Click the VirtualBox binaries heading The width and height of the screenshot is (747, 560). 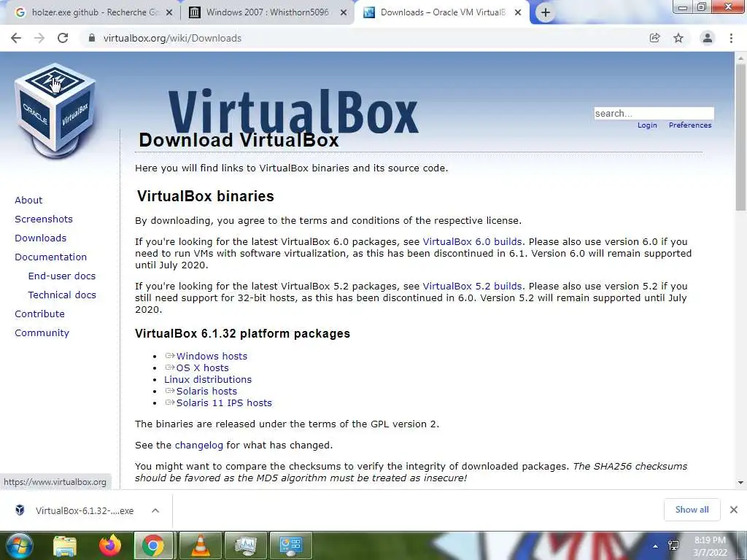(205, 196)
